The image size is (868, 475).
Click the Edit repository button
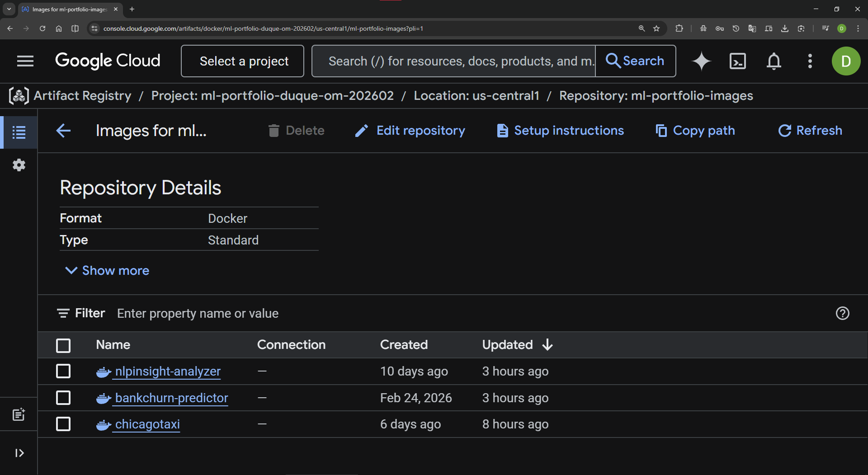pyautogui.click(x=410, y=131)
